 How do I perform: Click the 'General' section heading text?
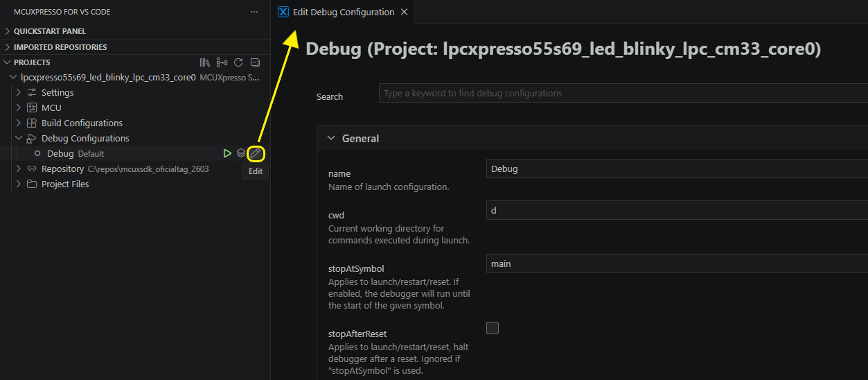coord(360,138)
